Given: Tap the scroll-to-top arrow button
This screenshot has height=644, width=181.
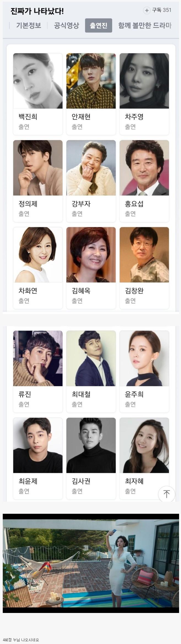Looking at the screenshot, I should [166, 494].
